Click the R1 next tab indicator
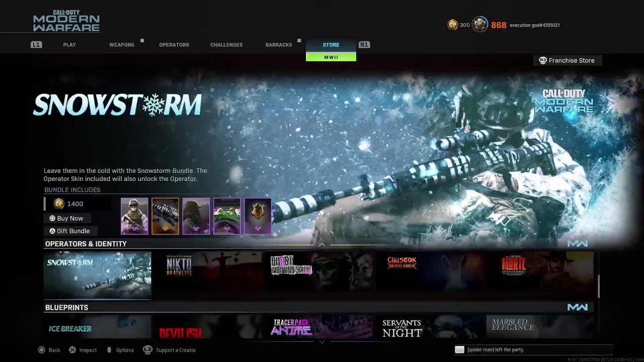 tap(364, 45)
